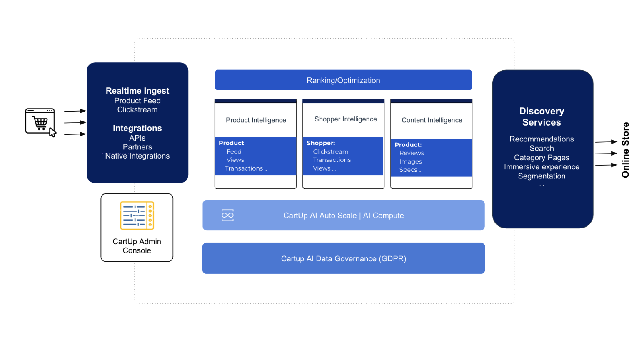Click the vertical Online Store label

click(625, 150)
